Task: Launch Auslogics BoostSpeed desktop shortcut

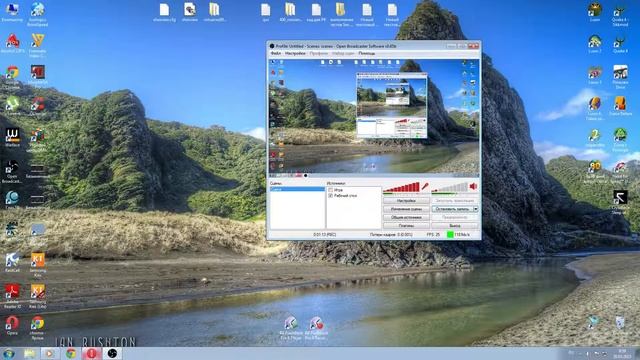Action: [x=38, y=14]
